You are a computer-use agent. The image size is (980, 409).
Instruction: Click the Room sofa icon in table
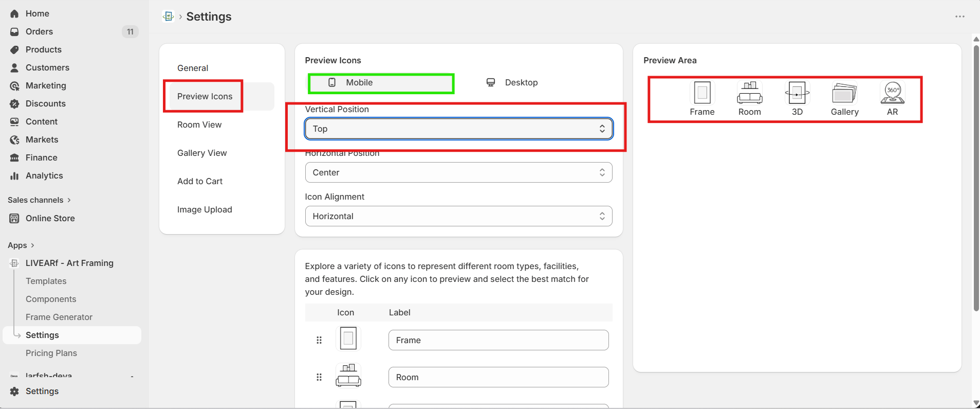pyautogui.click(x=348, y=376)
